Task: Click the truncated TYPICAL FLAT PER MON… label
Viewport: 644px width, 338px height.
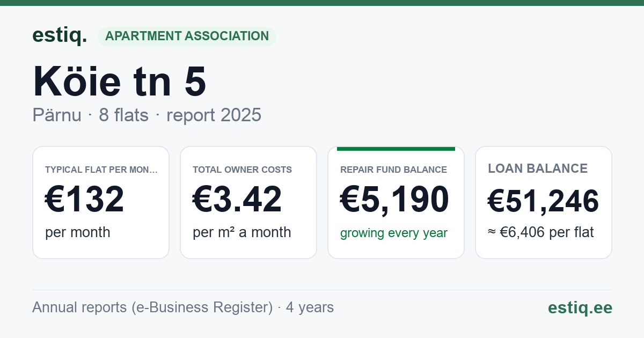Action: click(x=101, y=170)
